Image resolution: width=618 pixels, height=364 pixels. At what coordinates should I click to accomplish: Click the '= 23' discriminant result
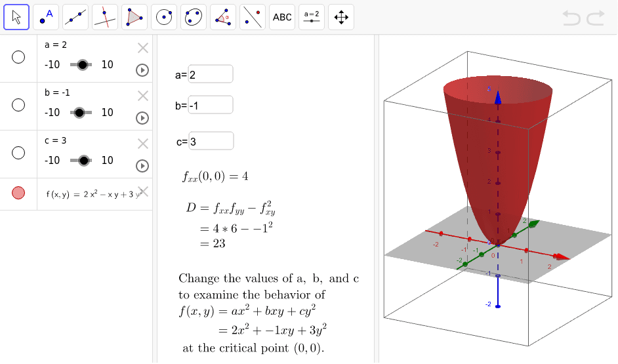[x=213, y=243]
